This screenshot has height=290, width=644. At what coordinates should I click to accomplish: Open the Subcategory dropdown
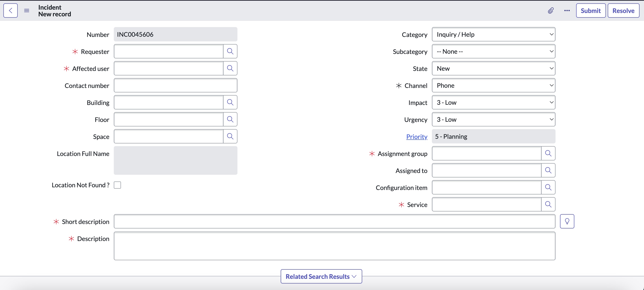click(x=493, y=51)
